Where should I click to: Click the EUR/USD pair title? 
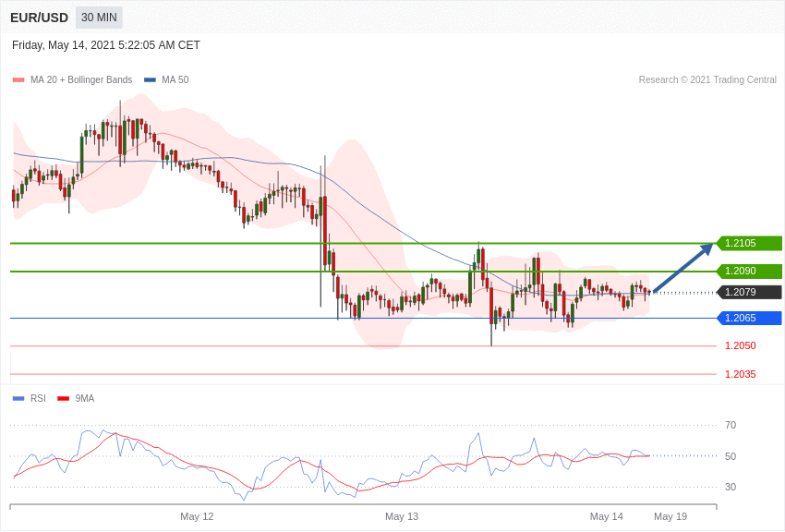pyautogui.click(x=39, y=18)
